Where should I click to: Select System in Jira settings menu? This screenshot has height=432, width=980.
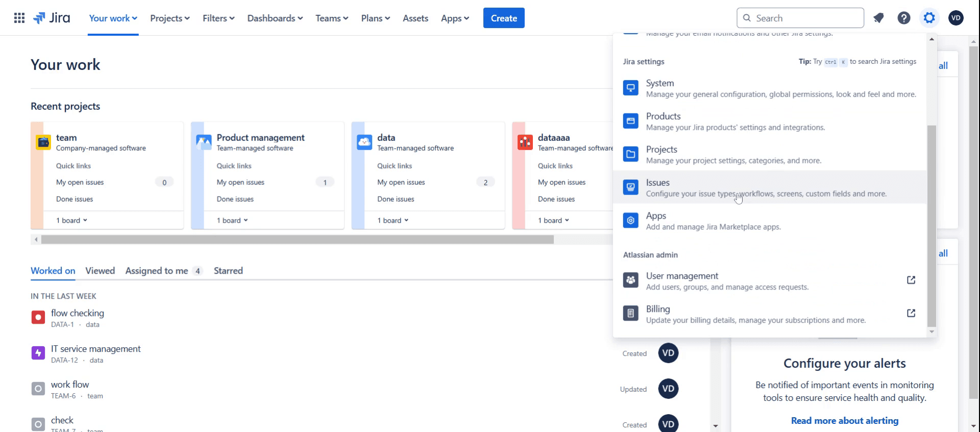click(x=770, y=88)
